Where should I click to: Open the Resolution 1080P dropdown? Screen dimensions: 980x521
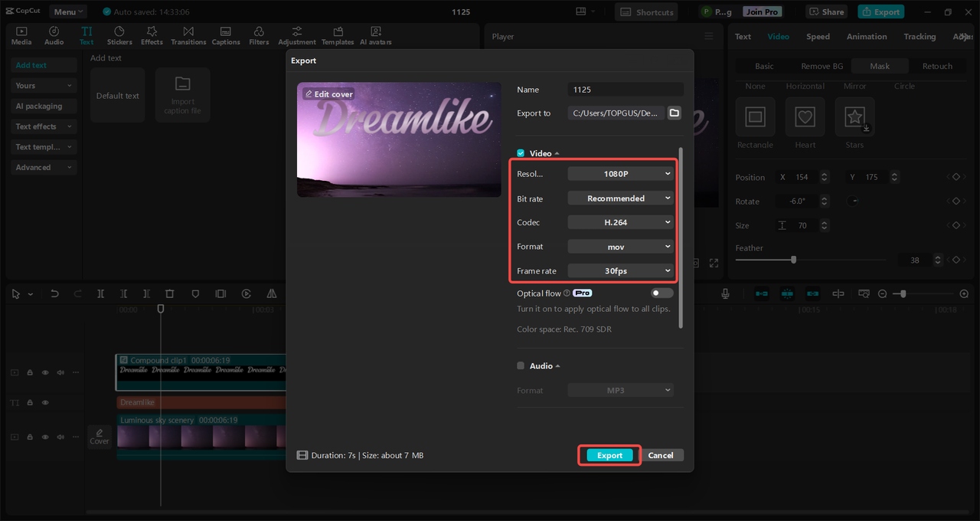click(x=621, y=174)
